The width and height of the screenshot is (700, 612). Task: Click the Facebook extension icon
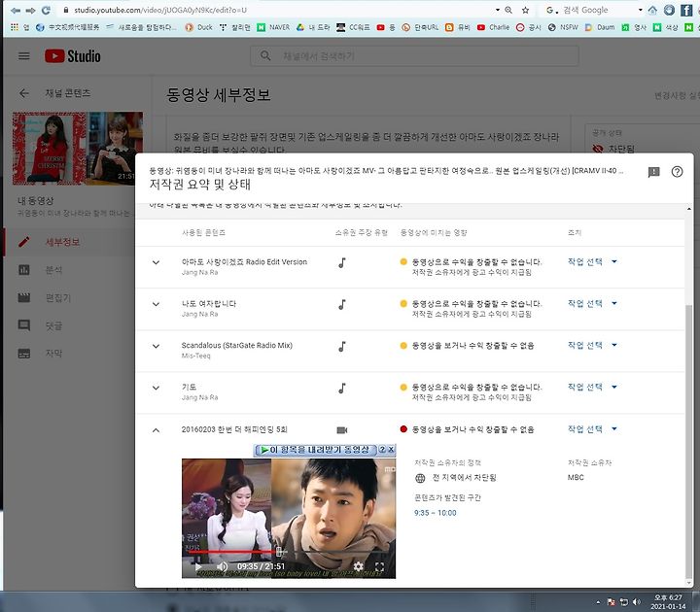686,10
